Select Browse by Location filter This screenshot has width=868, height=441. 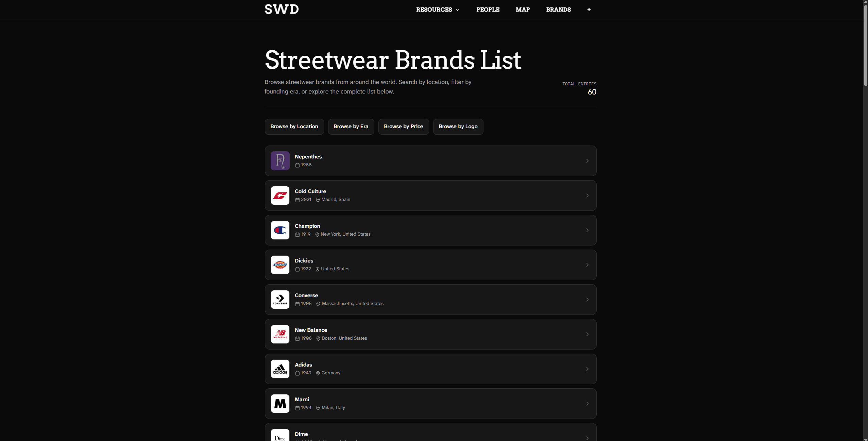294,126
